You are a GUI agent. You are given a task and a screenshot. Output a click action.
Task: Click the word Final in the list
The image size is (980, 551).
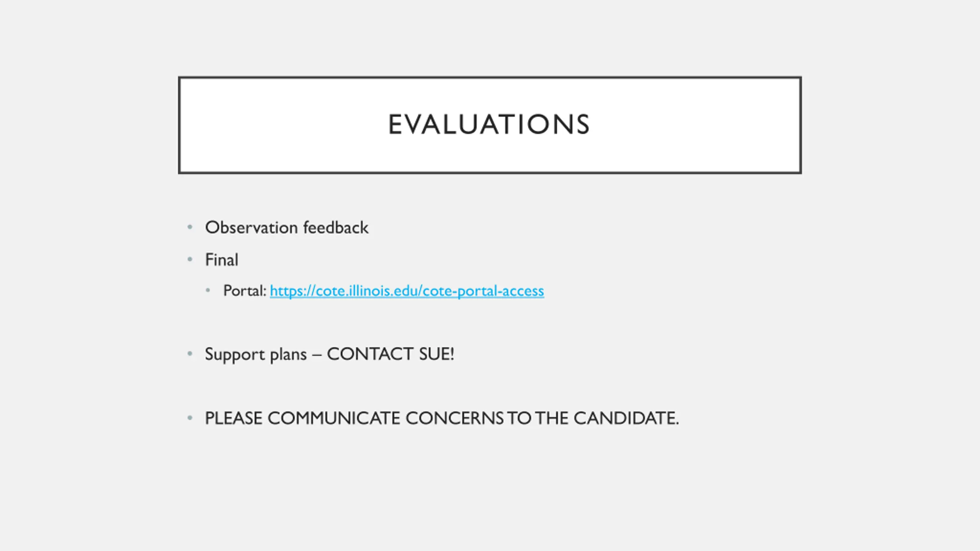[x=222, y=260]
